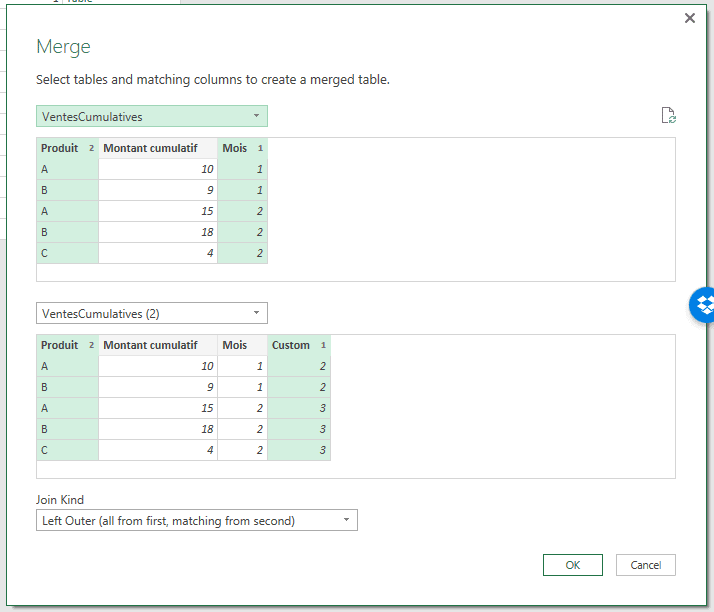Select Mois column header in second table
This screenshot has width=714, height=612.
click(235, 345)
